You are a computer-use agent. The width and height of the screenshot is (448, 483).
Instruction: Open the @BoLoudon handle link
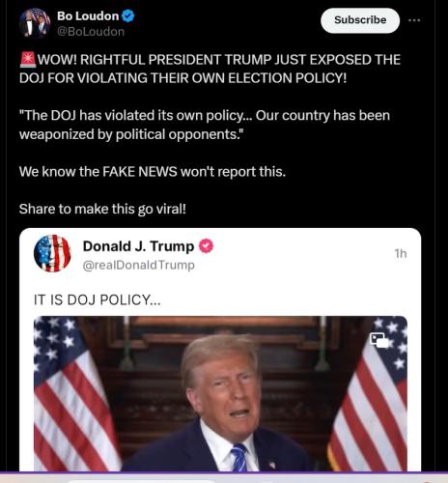pyautogui.click(x=91, y=32)
